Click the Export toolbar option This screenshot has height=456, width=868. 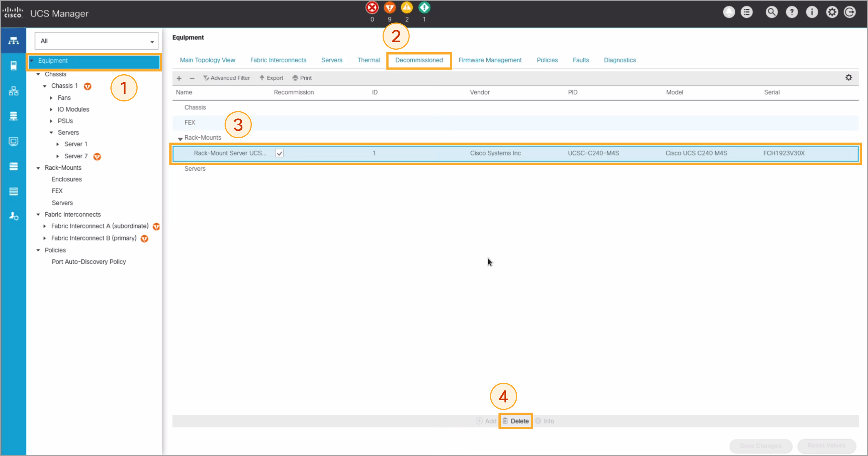[x=271, y=78]
